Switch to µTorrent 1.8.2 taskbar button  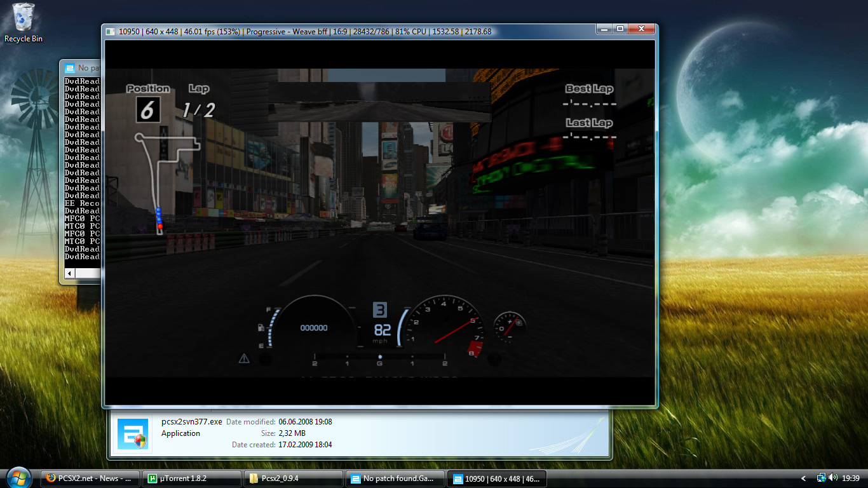pos(191,478)
